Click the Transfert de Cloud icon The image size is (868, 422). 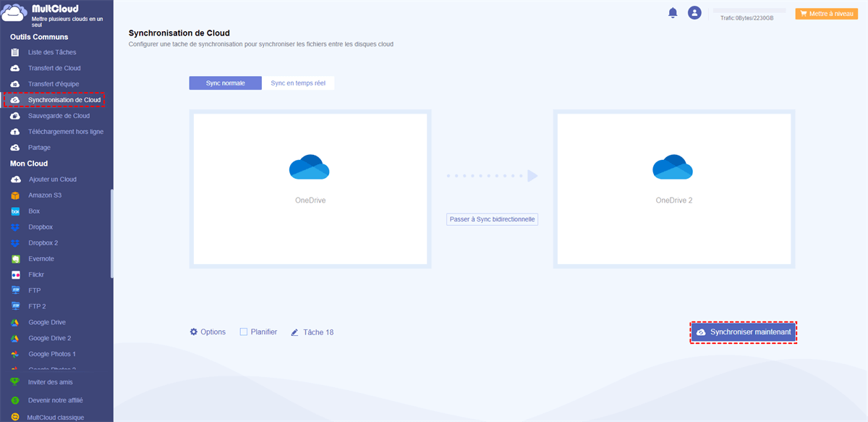pyautogui.click(x=15, y=68)
